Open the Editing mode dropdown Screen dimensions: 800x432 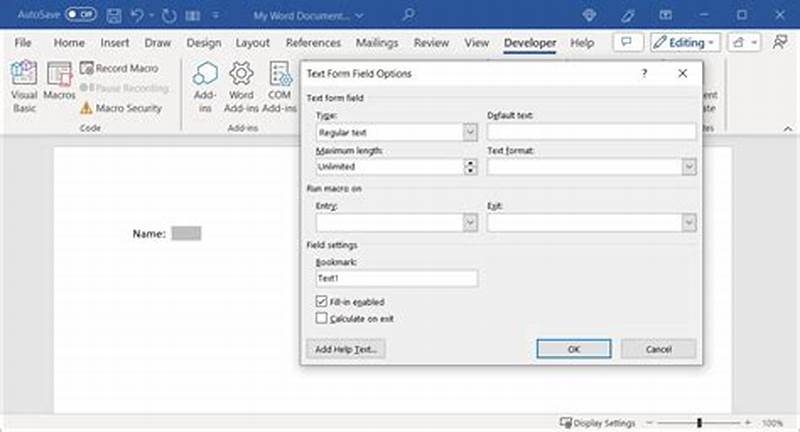(685, 42)
